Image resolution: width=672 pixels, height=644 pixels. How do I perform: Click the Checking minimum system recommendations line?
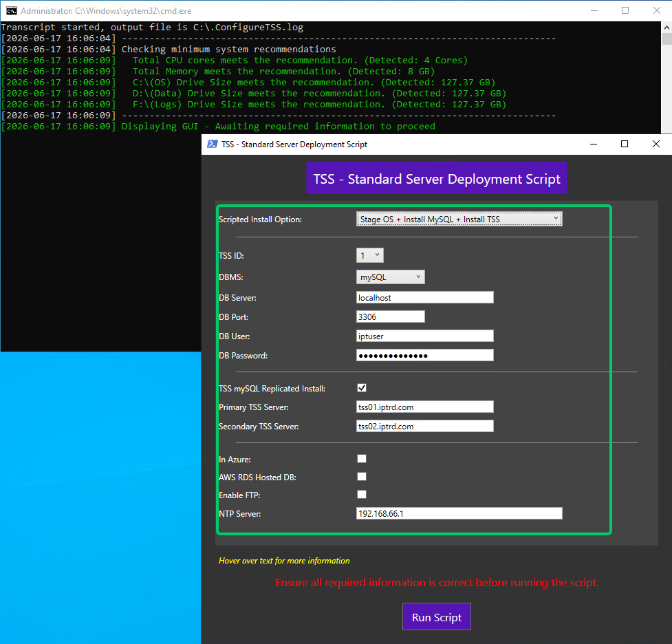pyautogui.click(x=169, y=50)
